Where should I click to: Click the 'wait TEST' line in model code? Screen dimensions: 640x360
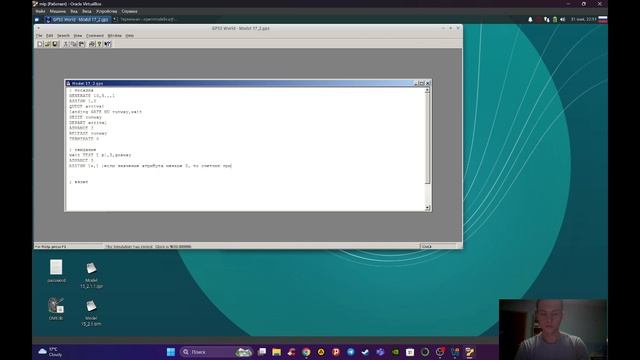100,155
